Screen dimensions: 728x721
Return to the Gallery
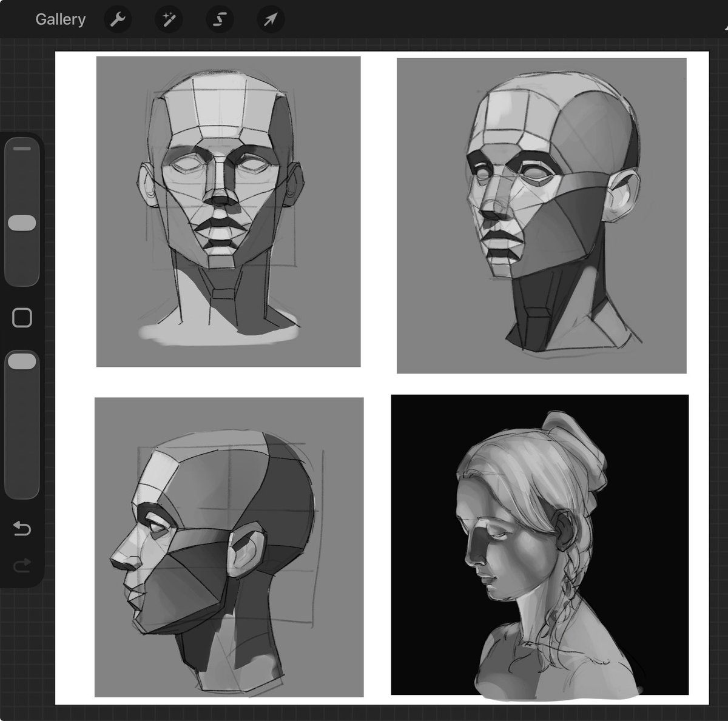point(60,19)
